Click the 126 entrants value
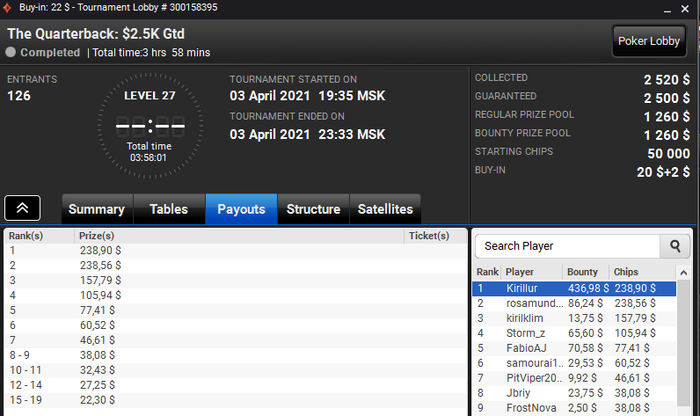Viewport: 700px width, 416px height. coord(19,96)
